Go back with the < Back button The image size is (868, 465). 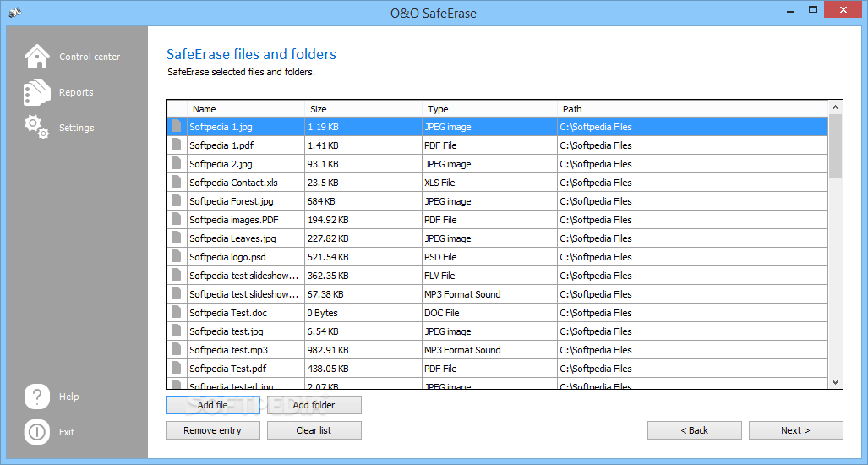(694, 430)
